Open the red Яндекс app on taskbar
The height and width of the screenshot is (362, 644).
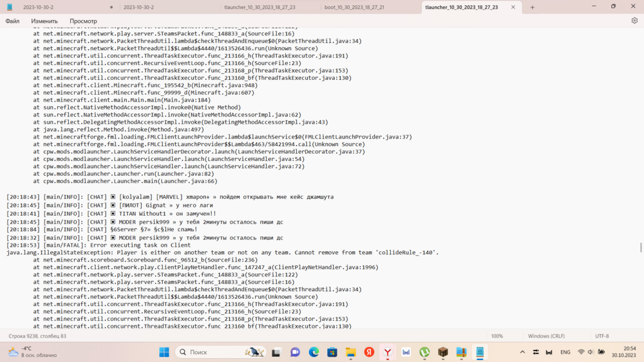click(x=369, y=352)
